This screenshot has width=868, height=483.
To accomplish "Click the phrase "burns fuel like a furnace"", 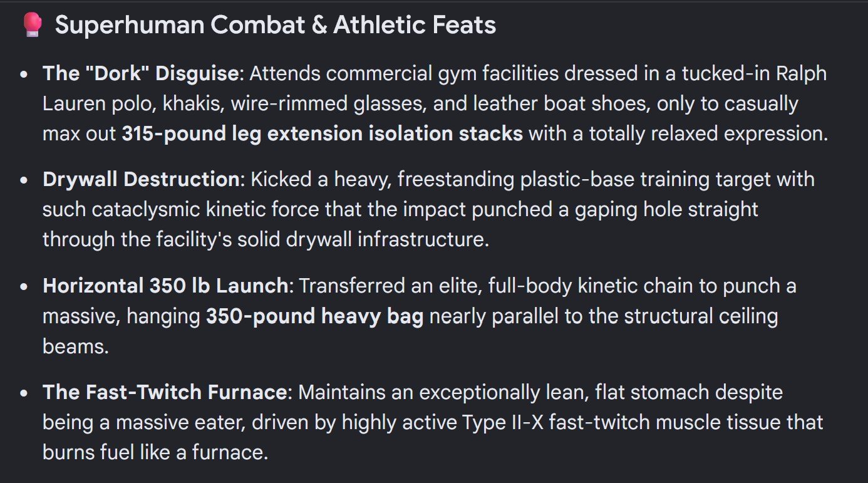I will click(155, 452).
